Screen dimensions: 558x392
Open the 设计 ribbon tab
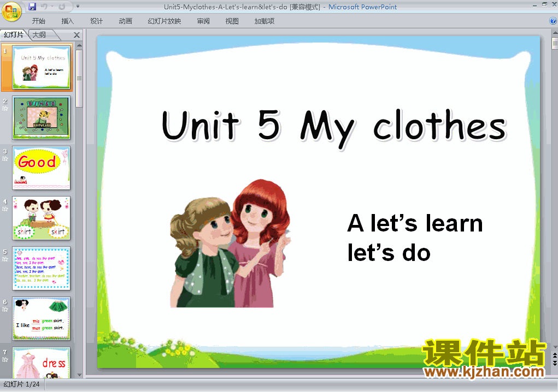(x=96, y=21)
